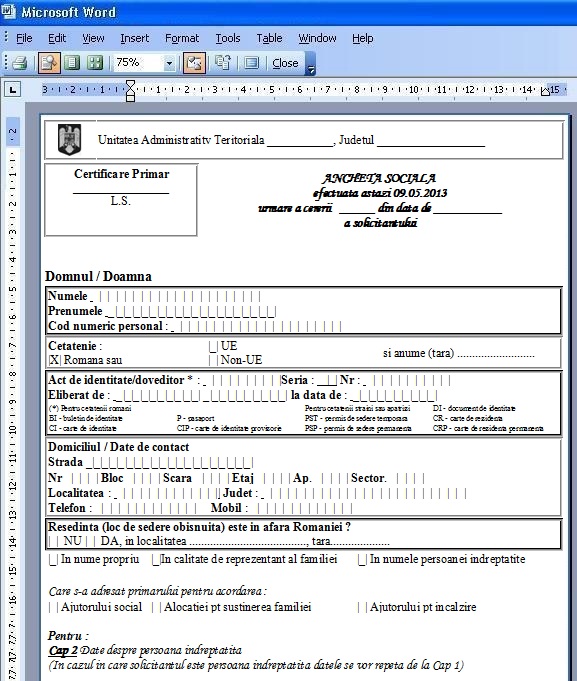Click the Print Preview toolbar move handle
The height and width of the screenshot is (681, 577).
6,63
